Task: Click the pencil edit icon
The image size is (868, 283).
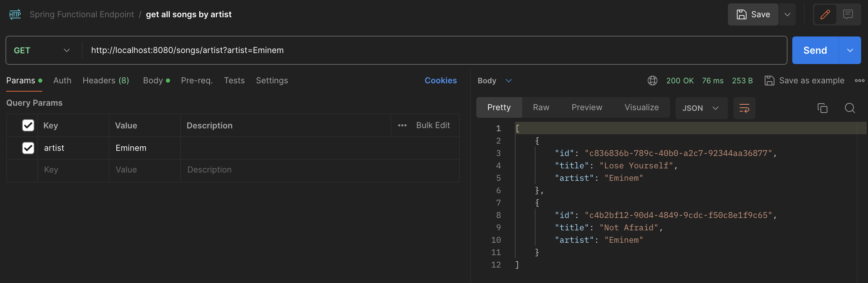Action: [x=825, y=14]
